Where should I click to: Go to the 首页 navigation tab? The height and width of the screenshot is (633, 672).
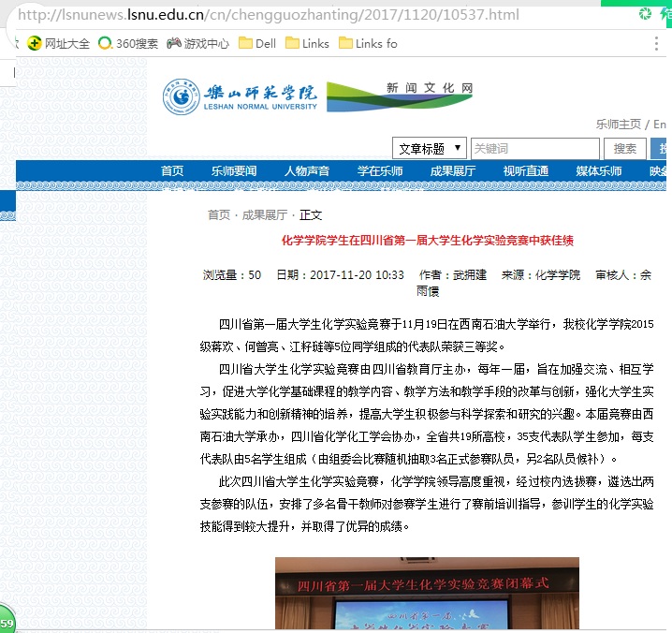[x=172, y=170]
